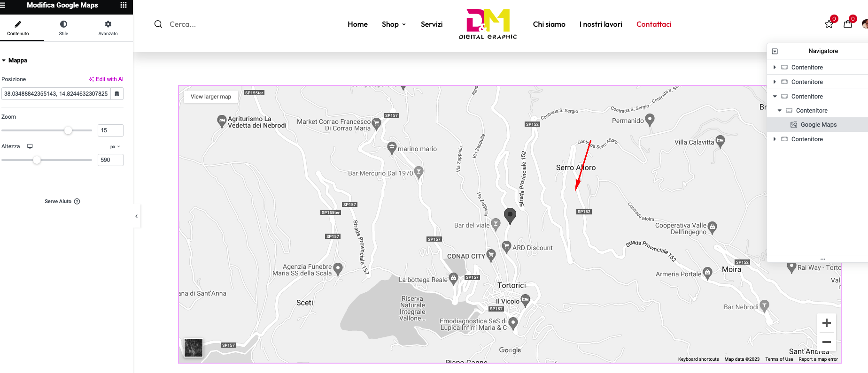The width and height of the screenshot is (868, 373).
Task: Collapse the editor panel with side arrow
Action: point(136,216)
